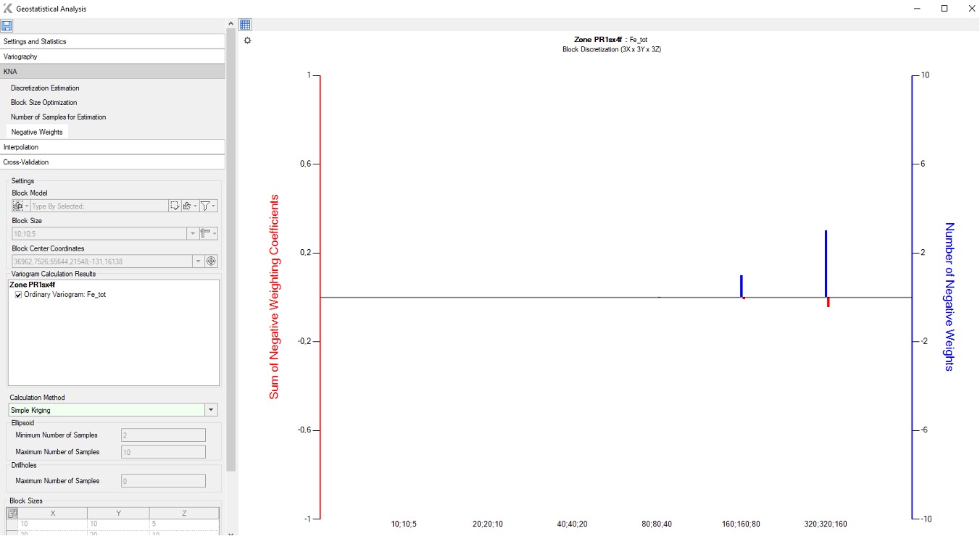
Task: Open the Calculation Method dropdown
Action: tap(210, 409)
